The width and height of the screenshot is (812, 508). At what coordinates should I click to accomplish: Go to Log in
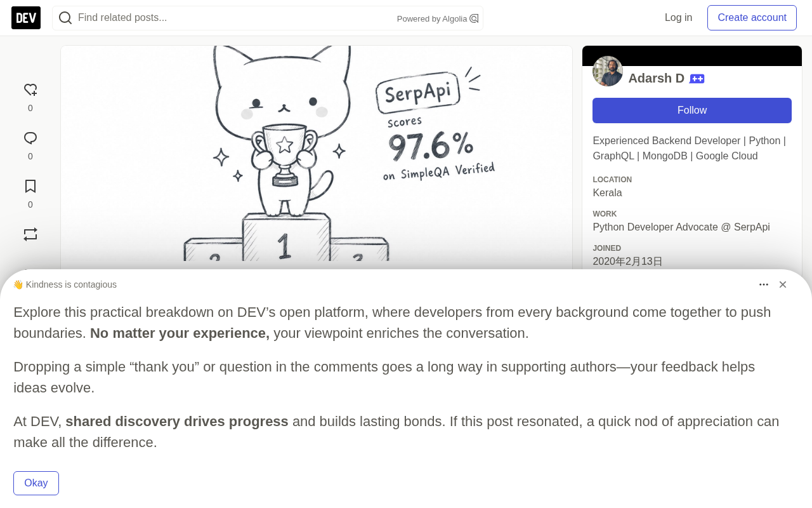pyautogui.click(x=678, y=18)
